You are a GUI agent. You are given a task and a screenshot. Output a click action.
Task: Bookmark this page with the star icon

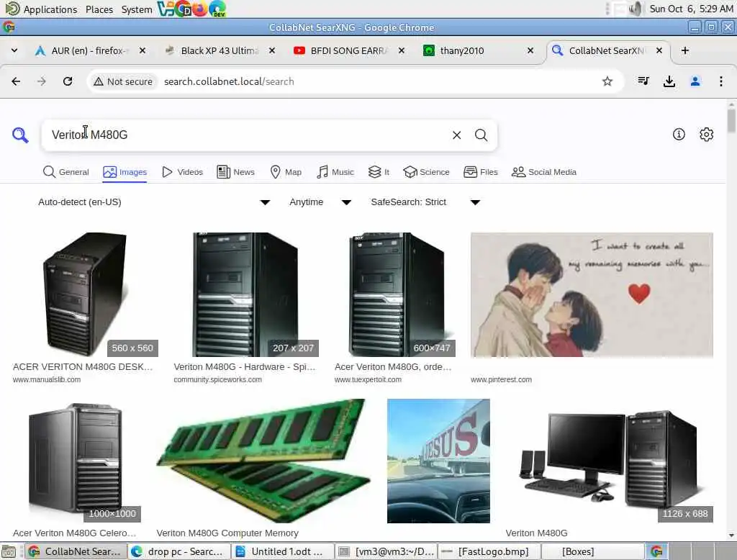point(607,81)
